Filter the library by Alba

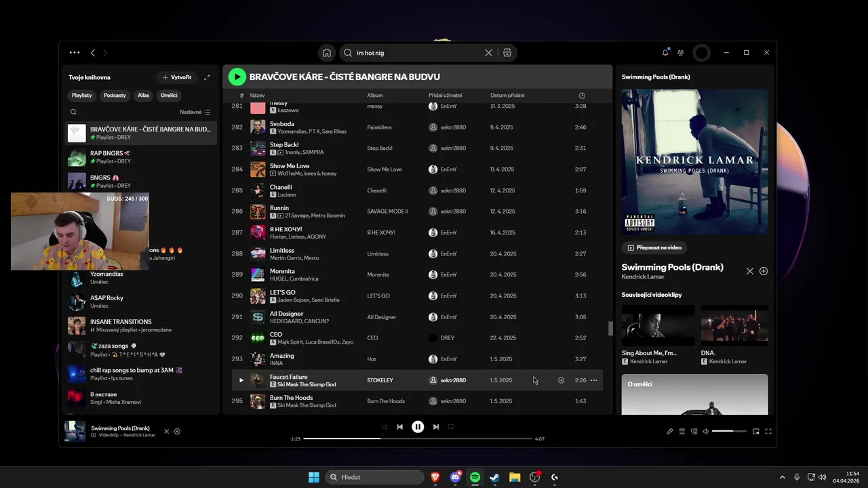click(143, 96)
